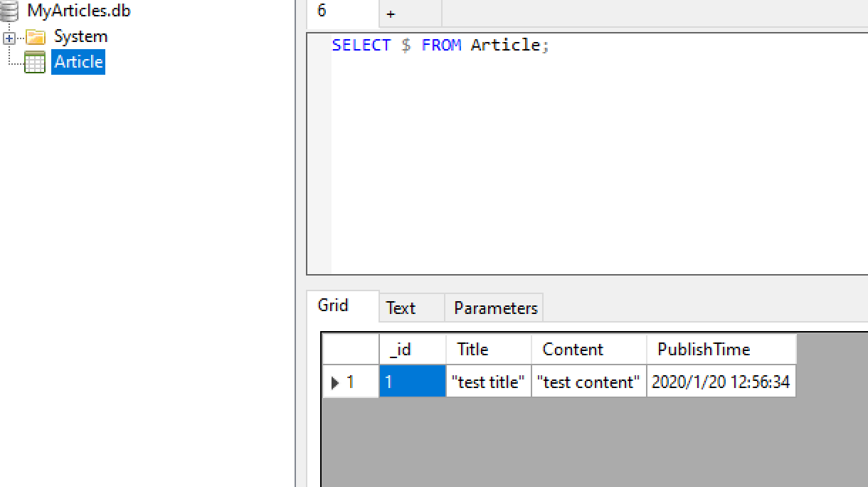
Task: Click the FROM keyword in query
Action: pyautogui.click(x=441, y=45)
